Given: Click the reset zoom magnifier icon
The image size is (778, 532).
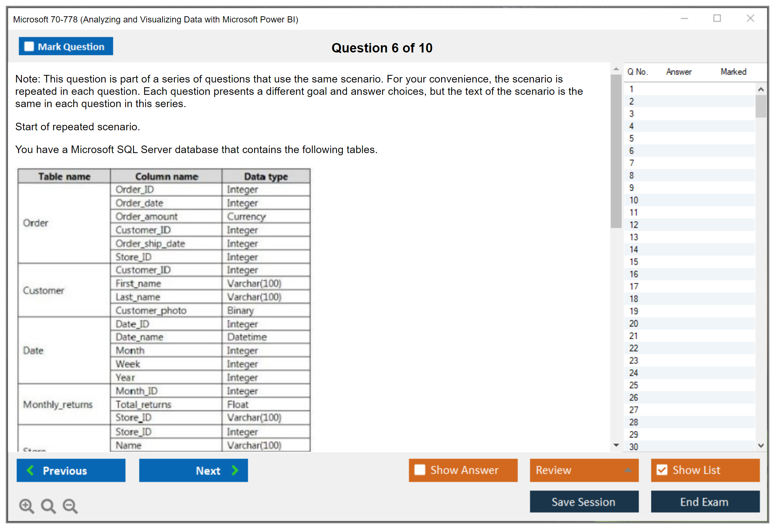Looking at the screenshot, I should [x=48, y=506].
